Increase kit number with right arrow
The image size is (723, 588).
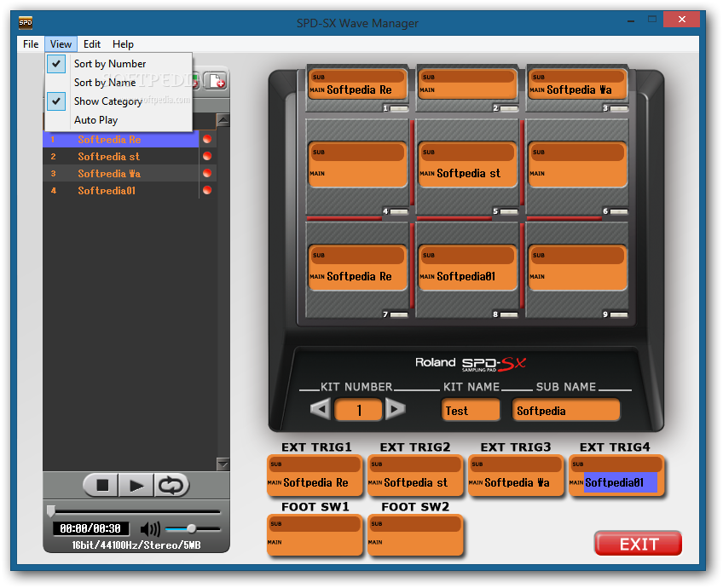[x=395, y=409]
